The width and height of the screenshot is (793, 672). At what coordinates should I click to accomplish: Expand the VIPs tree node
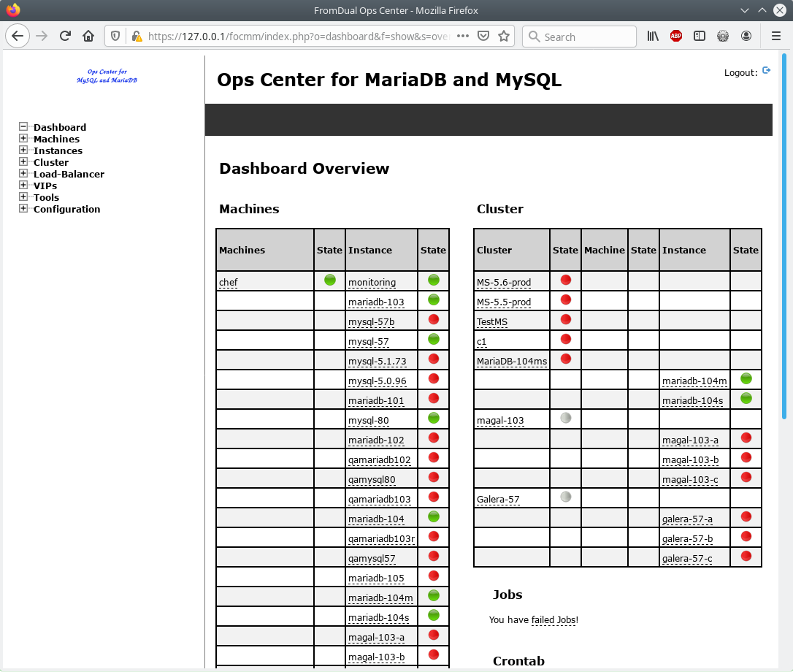coord(23,185)
